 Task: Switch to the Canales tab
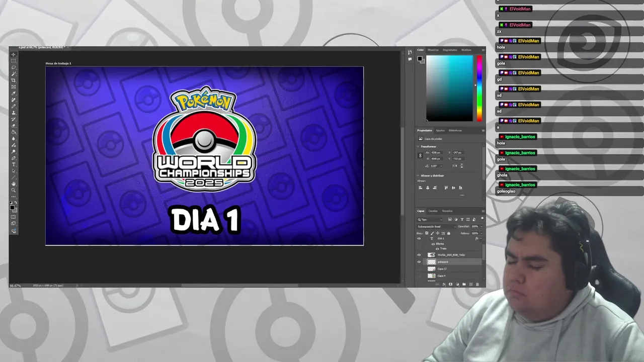[433, 211]
